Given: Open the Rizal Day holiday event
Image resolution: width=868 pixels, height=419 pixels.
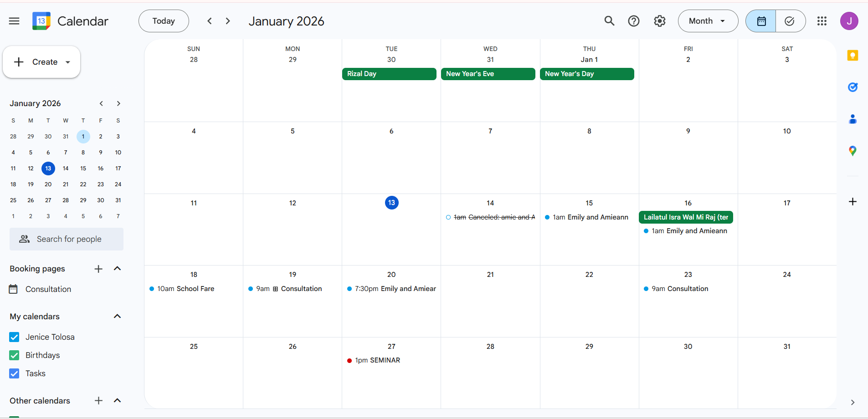Looking at the screenshot, I should (389, 74).
